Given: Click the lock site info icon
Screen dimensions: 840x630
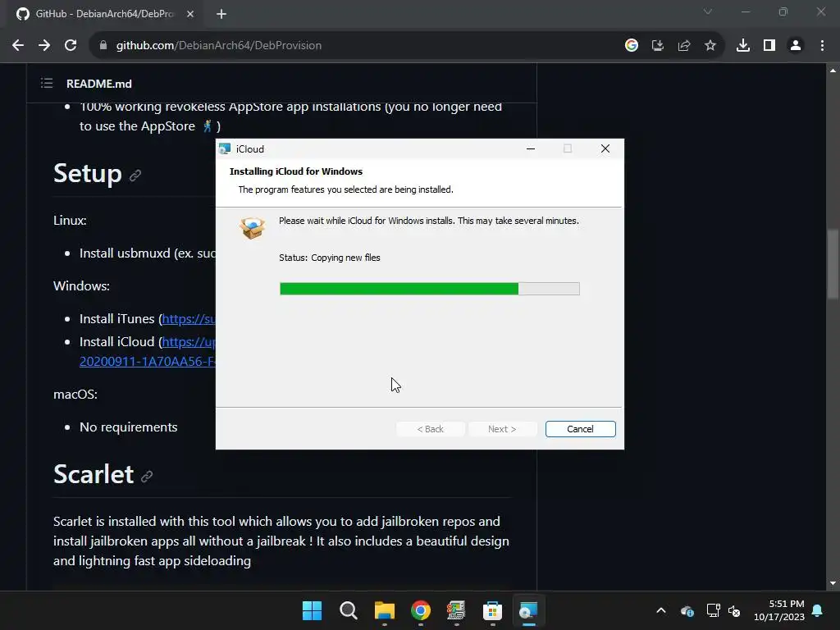Looking at the screenshot, I should [103, 46].
